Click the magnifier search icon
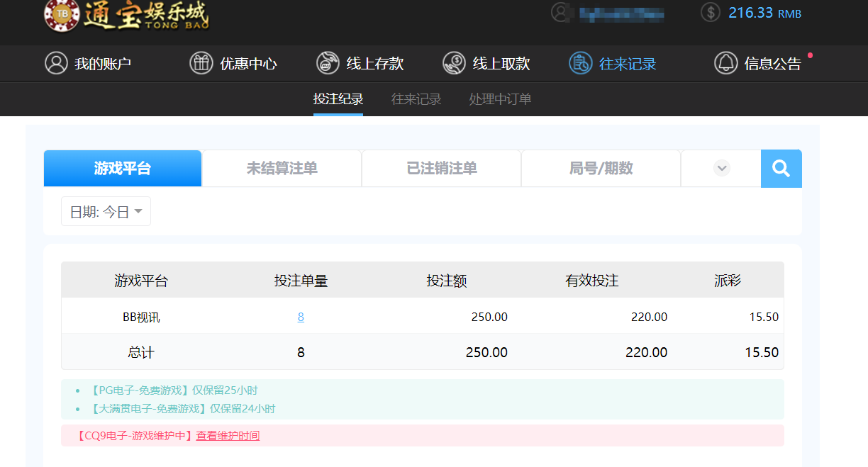Screen dimensions: 868x467 [781, 168]
